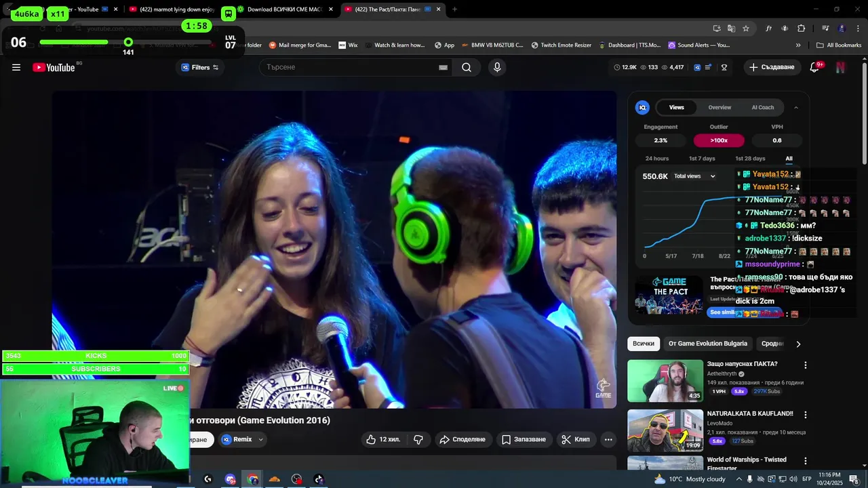Open the media control icon in Chrome toolbar

coord(825,28)
